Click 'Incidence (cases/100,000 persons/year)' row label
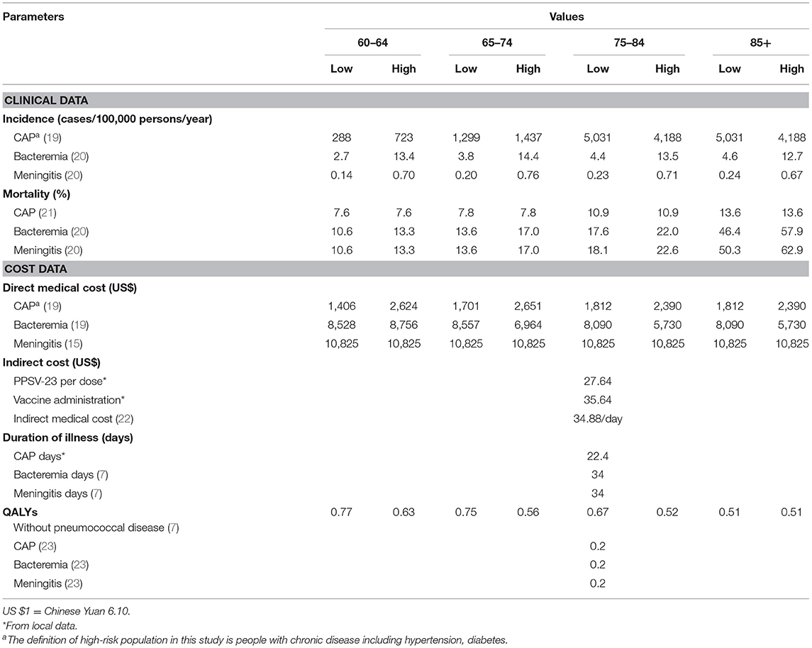This screenshot has width=812, height=648. pos(107,119)
